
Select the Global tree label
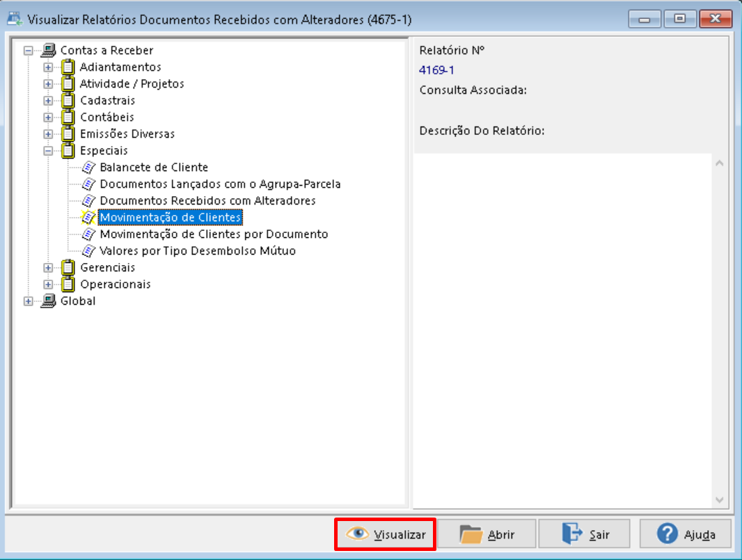[78, 301]
